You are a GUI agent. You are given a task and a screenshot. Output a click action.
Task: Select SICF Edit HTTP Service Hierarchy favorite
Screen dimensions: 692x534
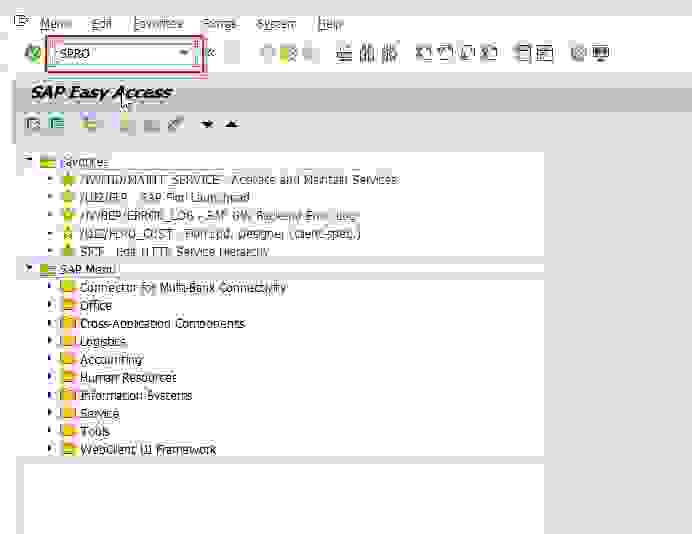[x=174, y=252]
